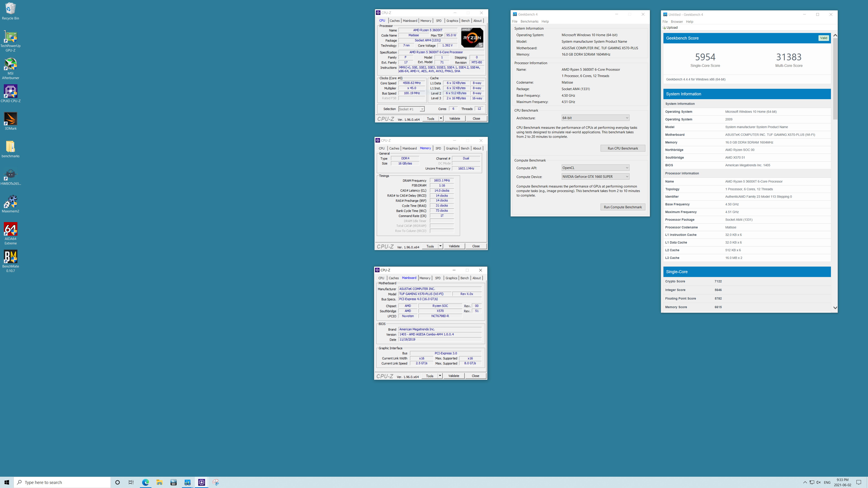Image resolution: width=868 pixels, height=488 pixels.
Task: Click Run Compute Benchmark button
Action: pyautogui.click(x=623, y=207)
